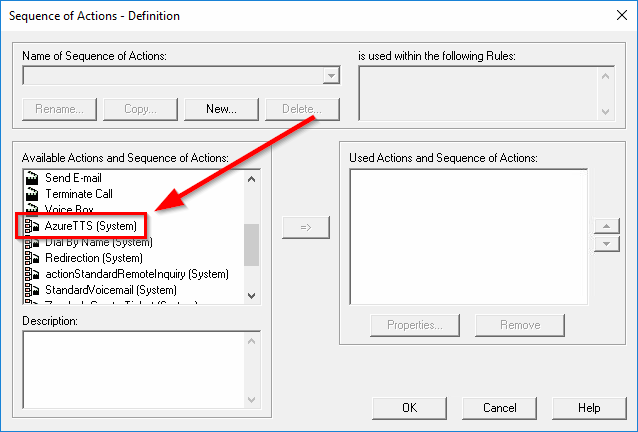Click down arrow of rules list scrollbar
Viewport: 638px width, 432px height.
[605, 111]
